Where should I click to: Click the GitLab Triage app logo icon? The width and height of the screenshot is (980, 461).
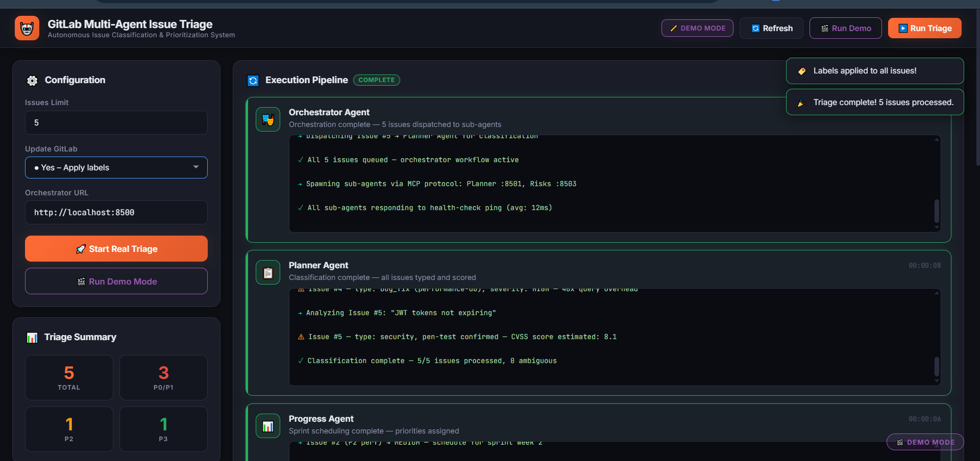(27, 28)
